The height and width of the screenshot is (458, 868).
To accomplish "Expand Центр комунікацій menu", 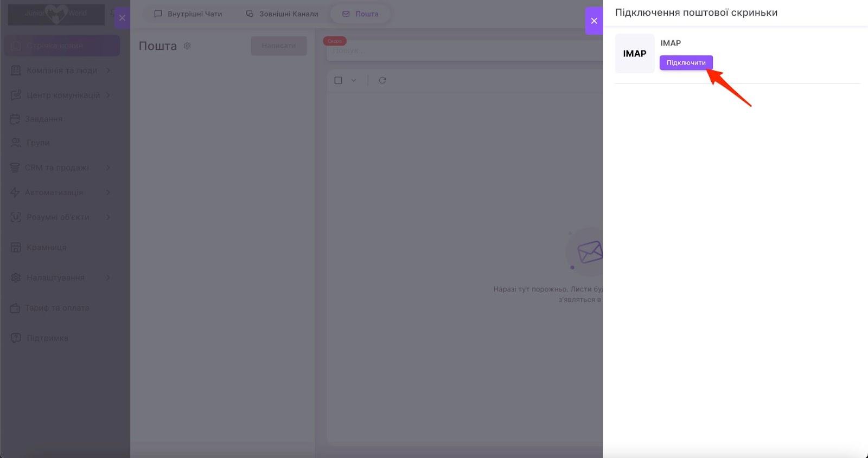I will (62, 95).
